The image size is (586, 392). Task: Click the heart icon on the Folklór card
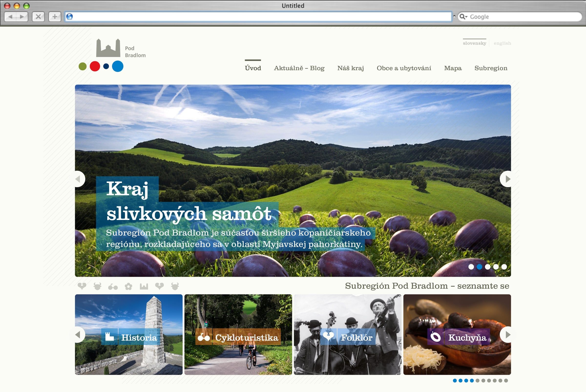(328, 336)
